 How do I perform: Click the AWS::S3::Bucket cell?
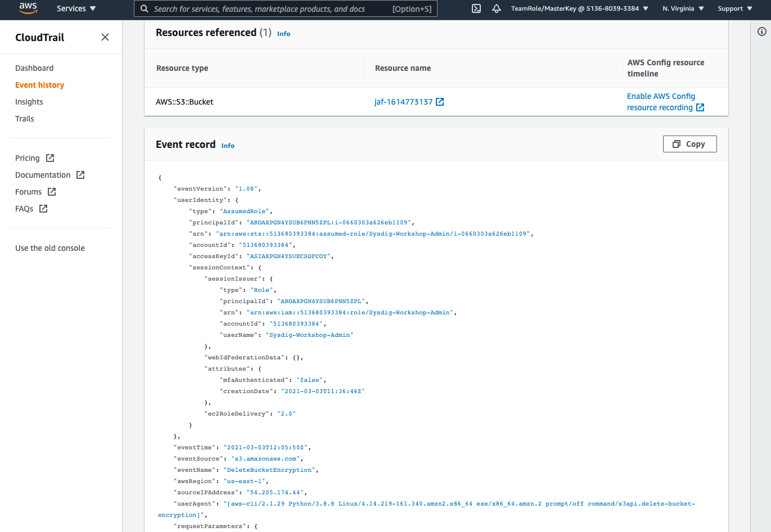[184, 102]
